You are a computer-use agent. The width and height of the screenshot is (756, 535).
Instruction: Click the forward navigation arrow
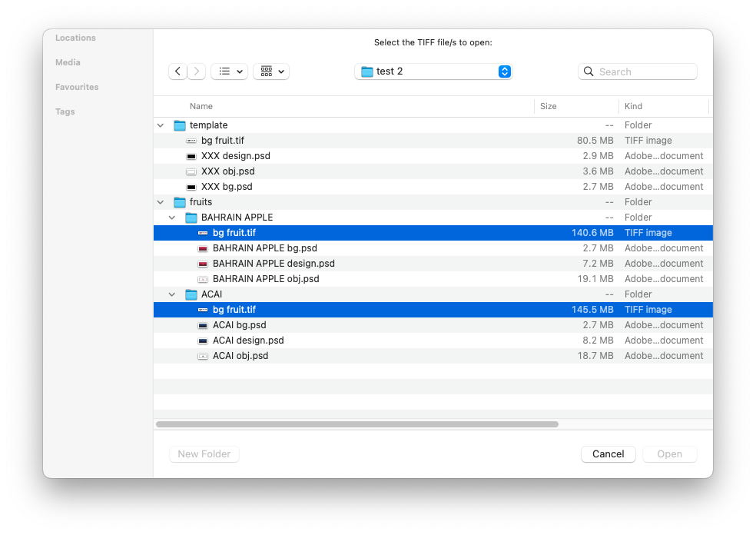tap(196, 71)
